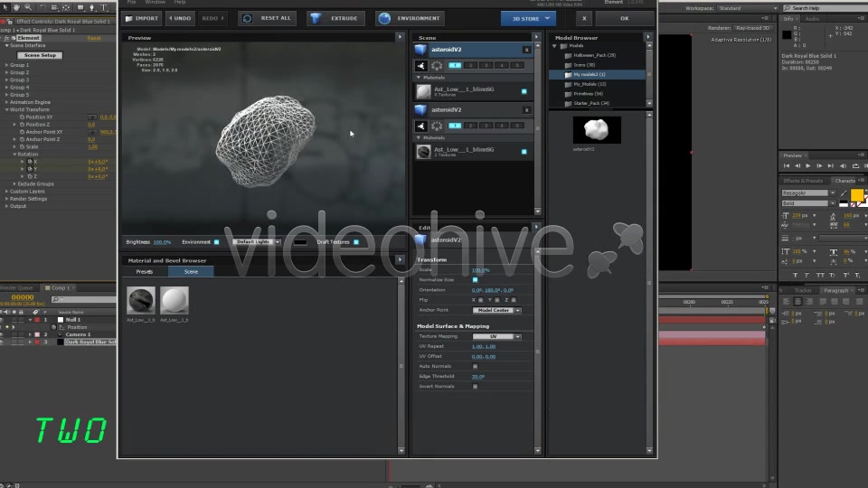The image size is (868, 488).
Task: Remove first asteroidV2 from scene
Action: [526, 50]
